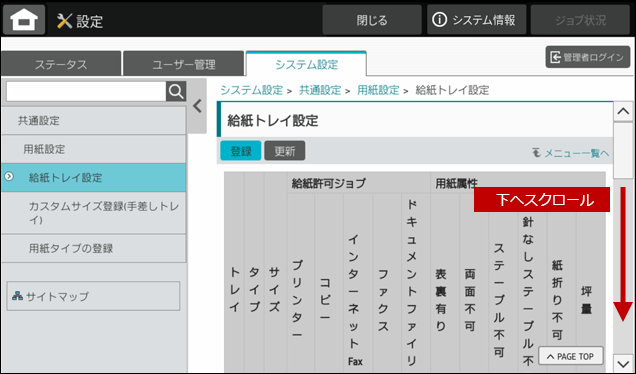Collapse the left sidebar chevron
This screenshot has height=374, width=636.
tap(198, 106)
